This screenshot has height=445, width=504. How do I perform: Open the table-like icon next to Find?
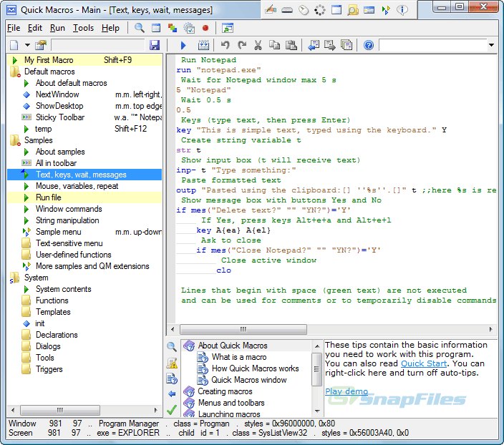coord(156,29)
